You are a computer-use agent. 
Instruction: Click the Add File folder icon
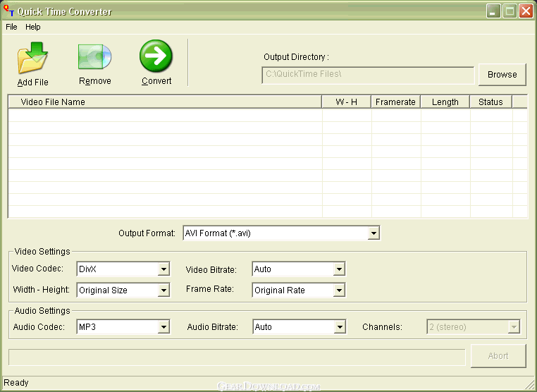click(x=32, y=59)
